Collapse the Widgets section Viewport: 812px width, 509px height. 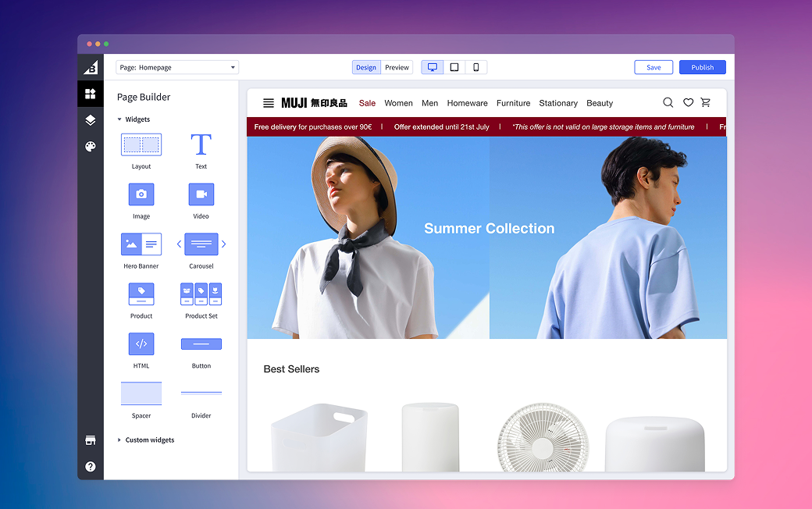(x=134, y=119)
